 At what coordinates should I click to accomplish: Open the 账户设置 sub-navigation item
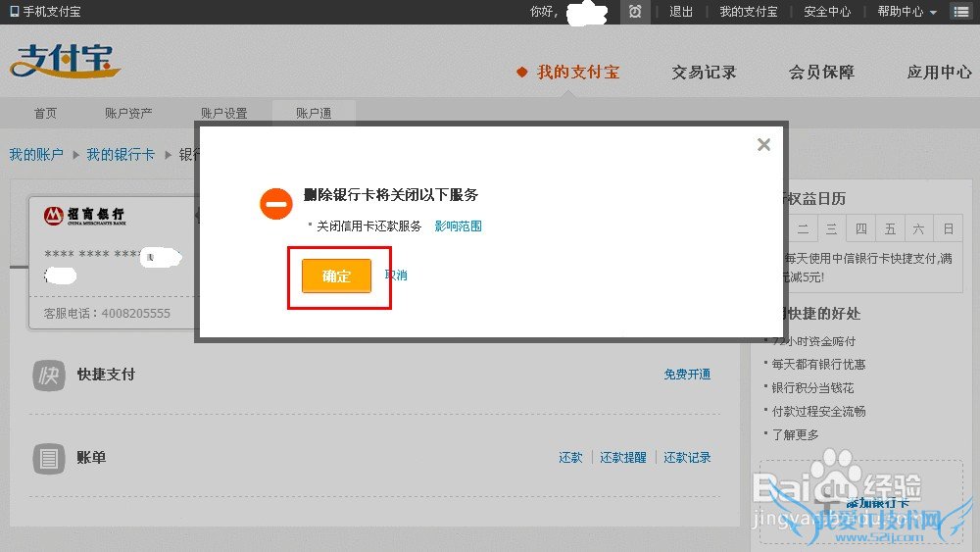[x=223, y=113]
